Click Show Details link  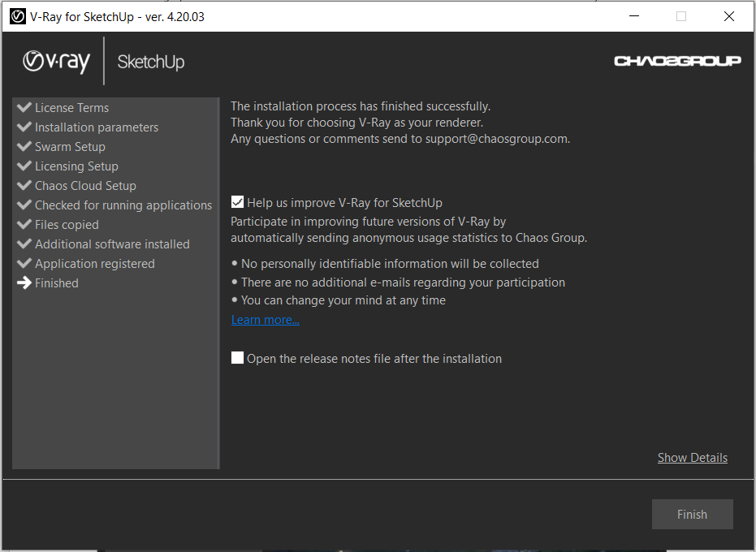pos(693,458)
